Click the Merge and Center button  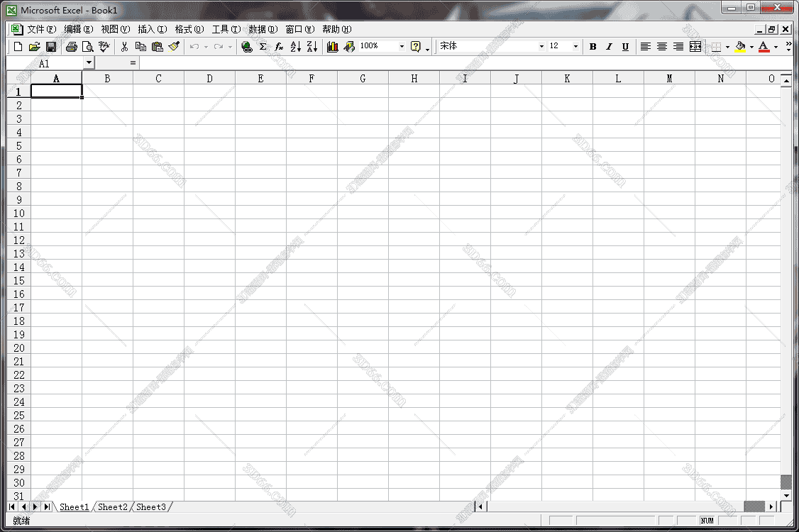click(695, 46)
